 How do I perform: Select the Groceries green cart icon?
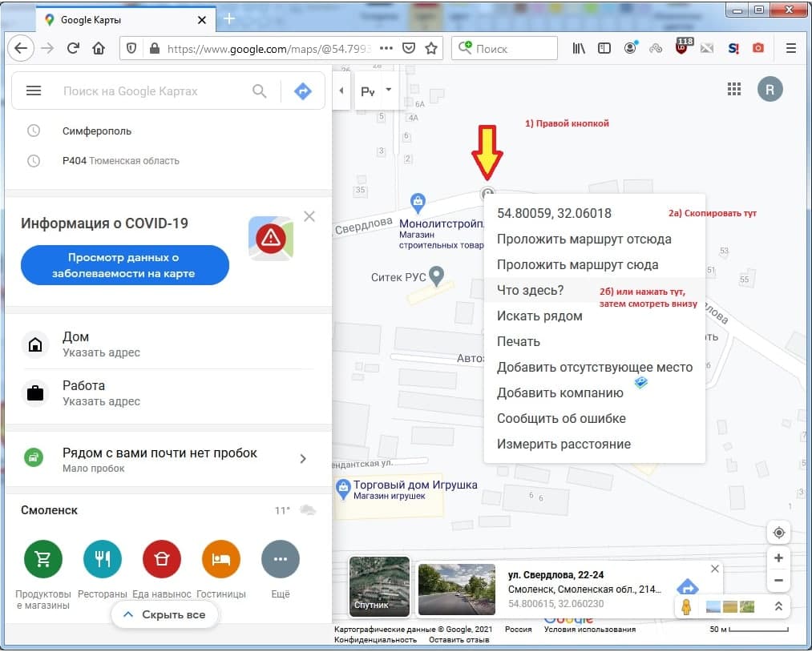(43, 559)
